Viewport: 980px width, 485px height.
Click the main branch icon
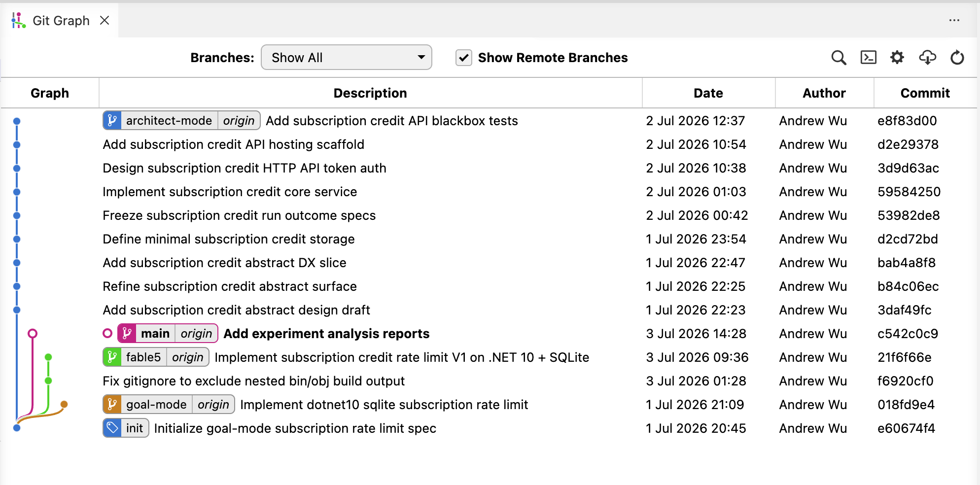pos(127,333)
